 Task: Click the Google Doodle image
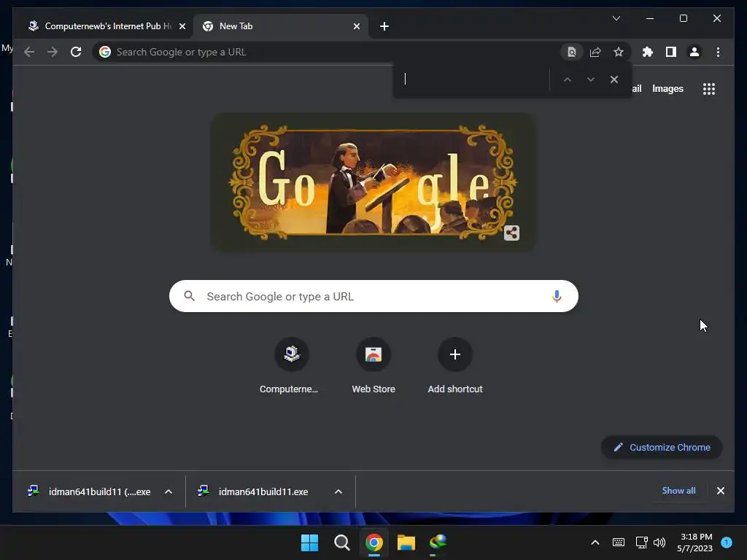(x=373, y=182)
